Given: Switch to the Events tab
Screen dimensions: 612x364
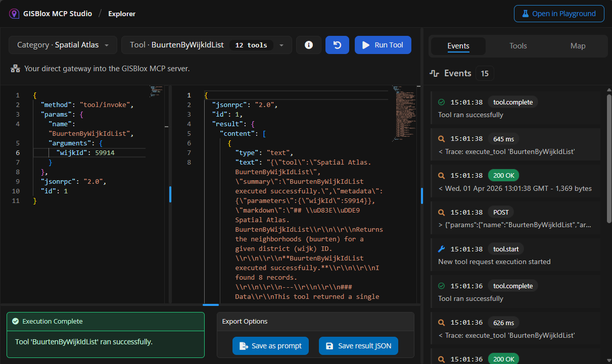Looking at the screenshot, I should (x=458, y=46).
